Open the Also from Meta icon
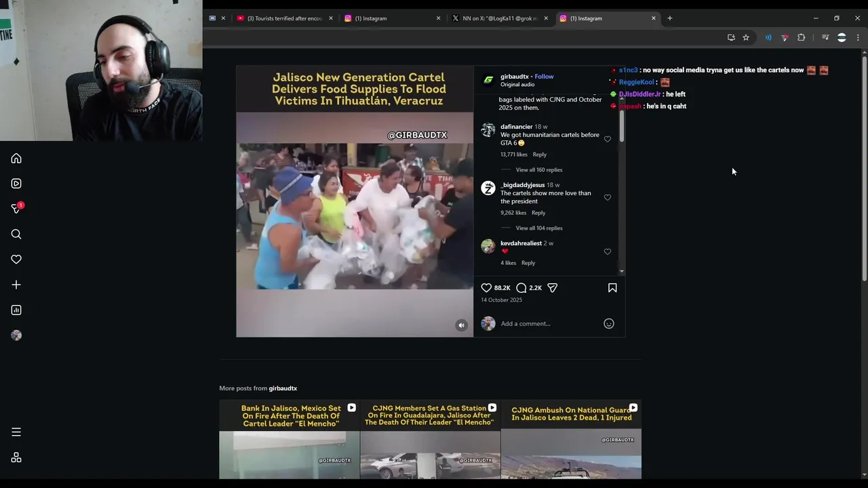Screen dimensions: 868x488 16,457
